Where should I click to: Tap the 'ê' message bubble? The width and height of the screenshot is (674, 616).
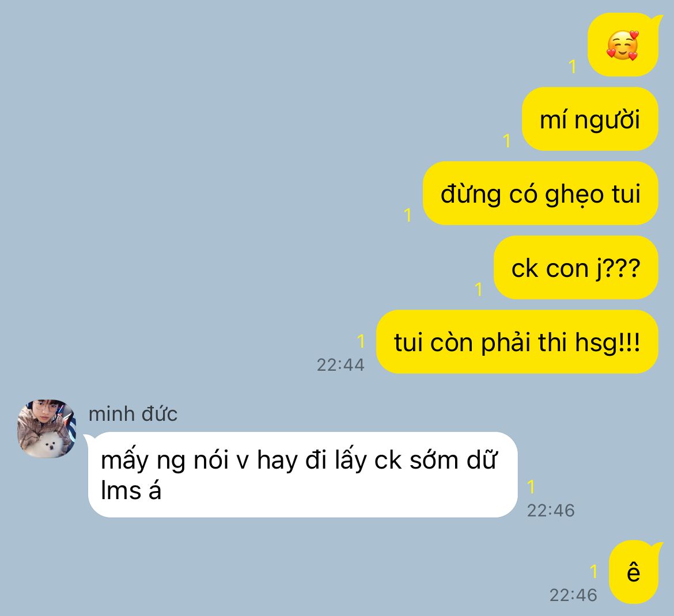pyautogui.click(x=634, y=572)
